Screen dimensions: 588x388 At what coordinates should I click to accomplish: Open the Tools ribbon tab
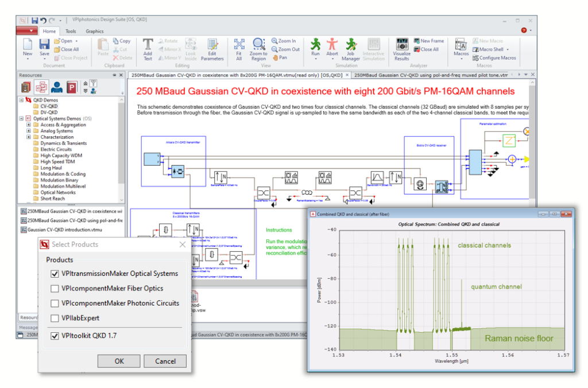click(70, 30)
